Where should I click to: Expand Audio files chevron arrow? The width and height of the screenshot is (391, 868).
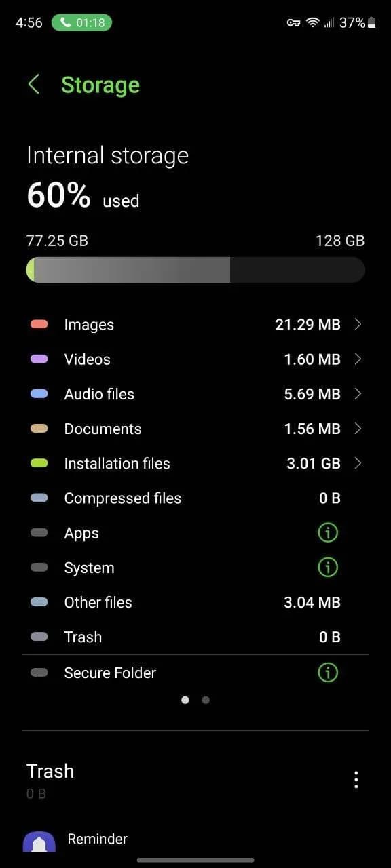click(x=358, y=393)
